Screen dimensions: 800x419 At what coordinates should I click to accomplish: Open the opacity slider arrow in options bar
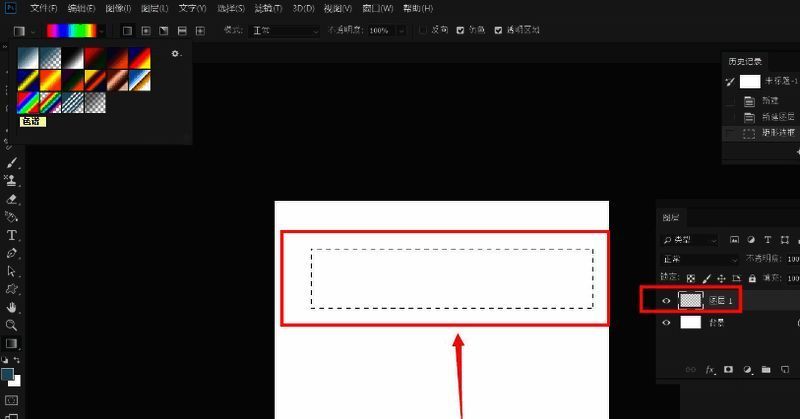402,31
